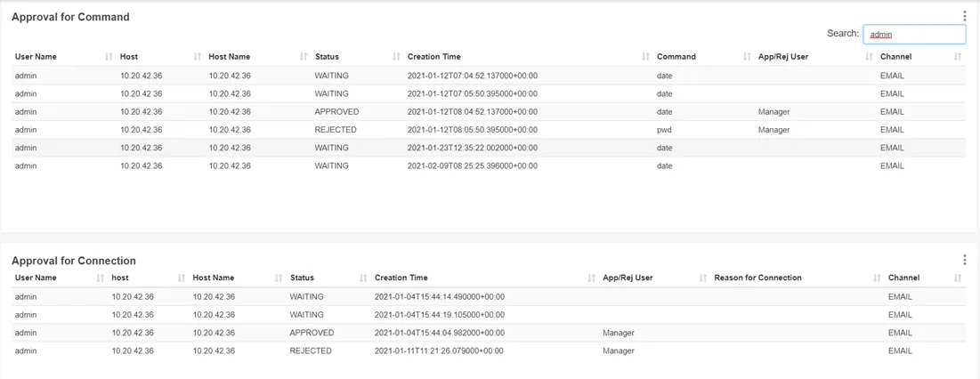Click the pwd command cell
980x379 pixels.
click(x=664, y=130)
